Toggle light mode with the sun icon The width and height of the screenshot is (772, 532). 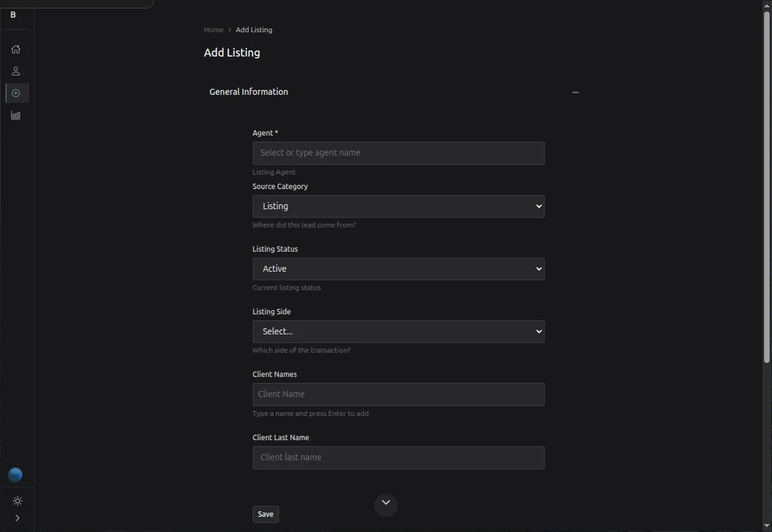pyautogui.click(x=17, y=501)
